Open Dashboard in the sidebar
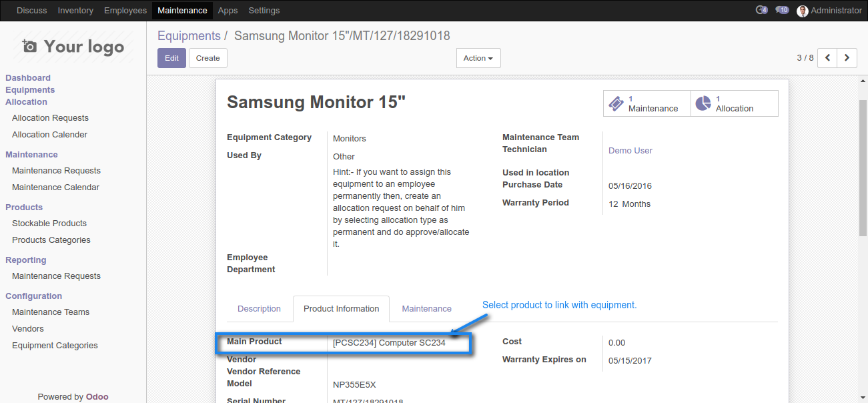The height and width of the screenshot is (403, 868). (28, 78)
